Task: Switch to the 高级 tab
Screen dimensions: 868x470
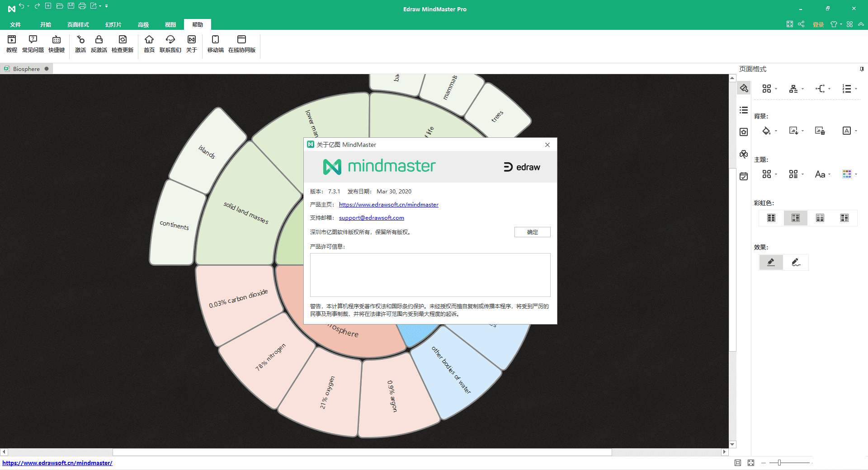Action: pos(143,25)
